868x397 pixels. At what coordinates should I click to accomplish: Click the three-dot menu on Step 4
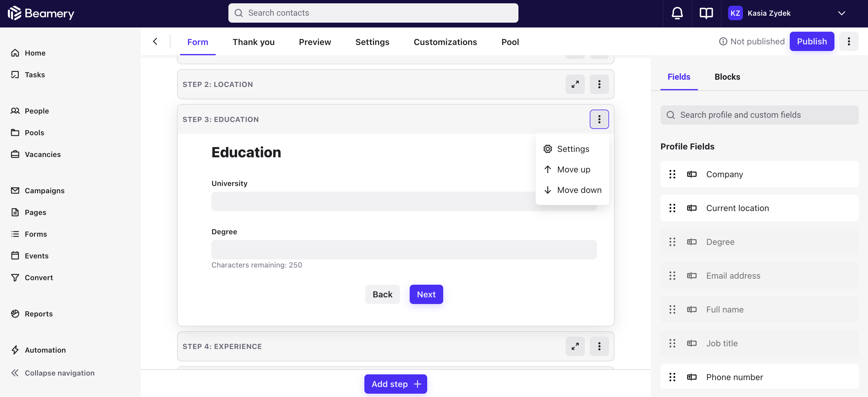(x=599, y=346)
